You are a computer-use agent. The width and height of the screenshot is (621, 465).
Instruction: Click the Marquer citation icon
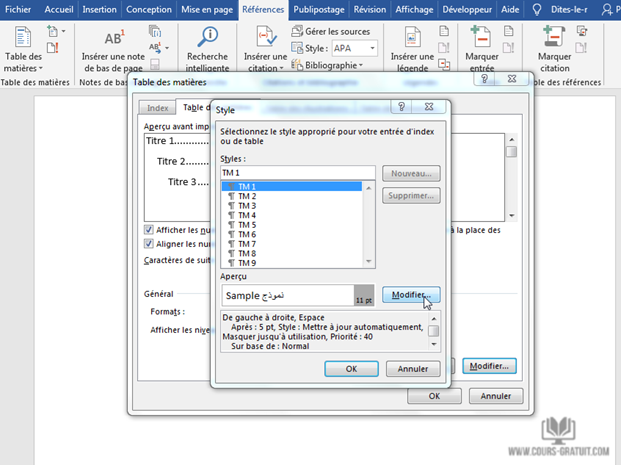(x=554, y=37)
